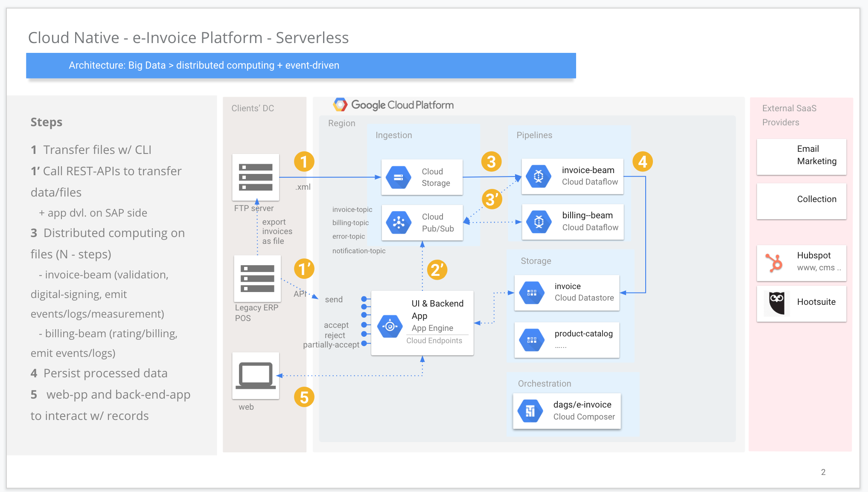The width and height of the screenshot is (868, 492).
Task: Click the Legacy ERP server icon
Action: click(257, 278)
